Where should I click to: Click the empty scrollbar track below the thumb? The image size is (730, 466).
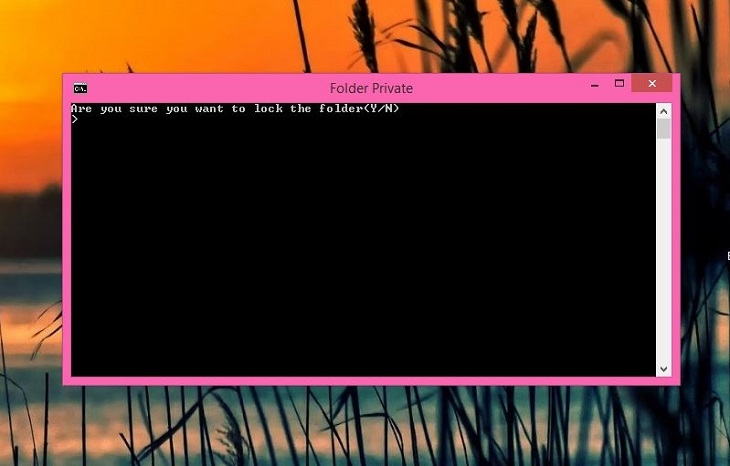(663, 250)
